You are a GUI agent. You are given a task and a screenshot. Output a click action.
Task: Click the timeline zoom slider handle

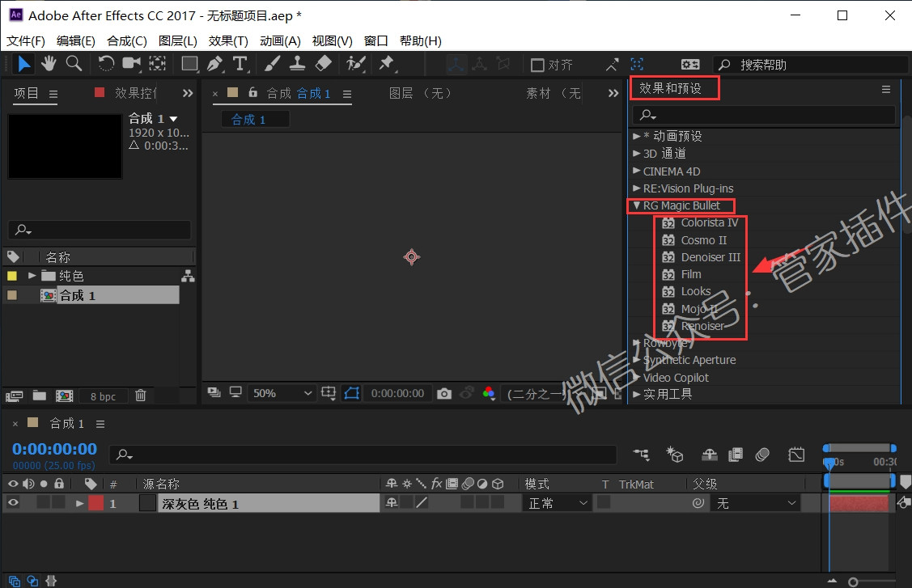(x=853, y=582)
